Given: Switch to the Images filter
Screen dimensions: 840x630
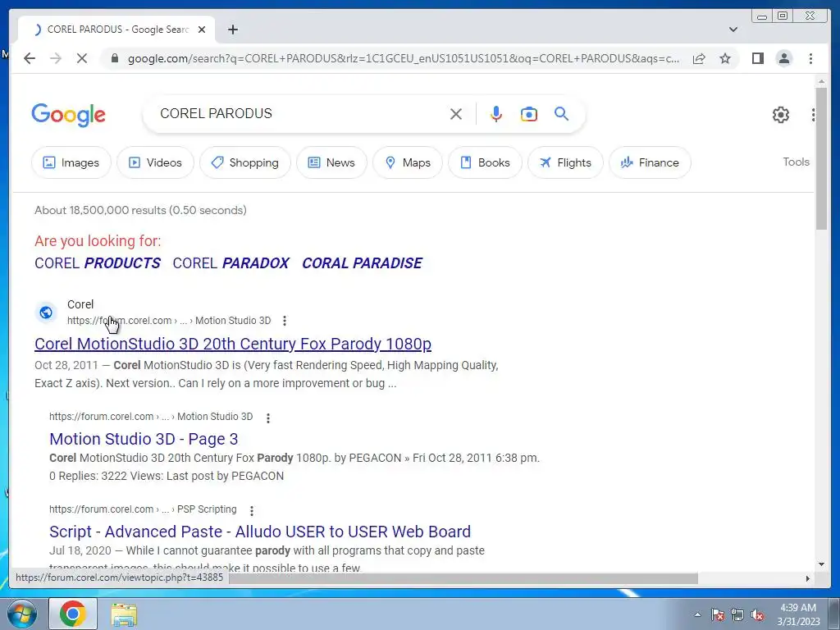Looking at the screenshot, I should pos(71,162).
